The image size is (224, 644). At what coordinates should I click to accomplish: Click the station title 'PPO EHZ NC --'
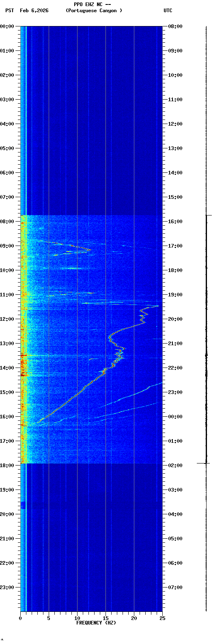pyautogui.click(x=93, y=4)
